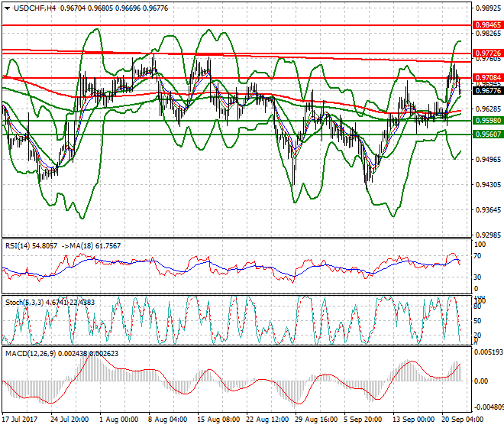Viewport: 504px width, 428px height.
Task: Click the 20 Sep 04:00 time label
Action: click(461, 420)
